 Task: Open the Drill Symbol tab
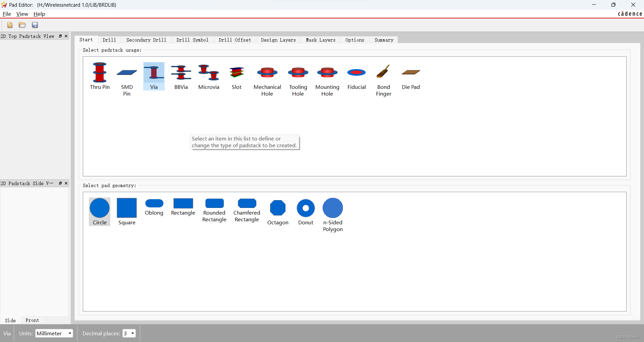[x=192, y=40]
